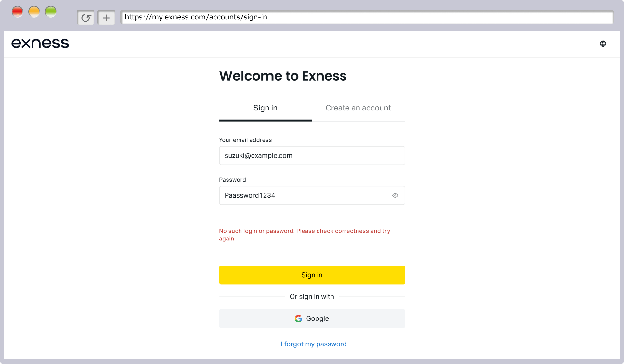Open the I forgot my password link
Screen dimensions: 624x364
coord(314,344)
